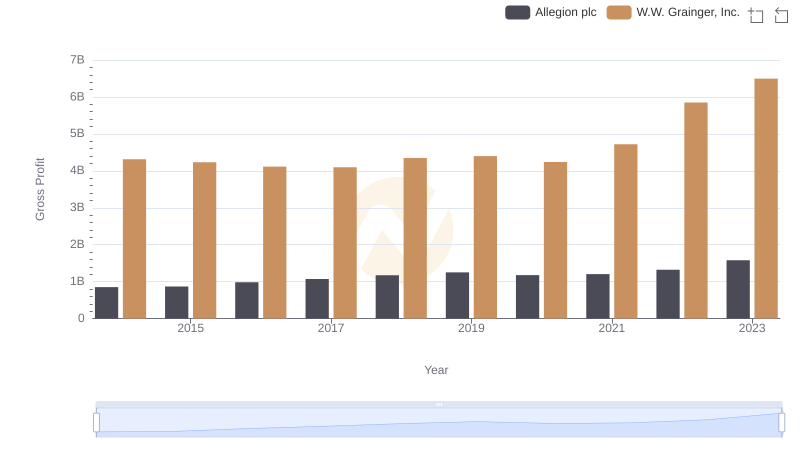Toggle W.W. Grainger legend swatch

[x=619, y=12]
